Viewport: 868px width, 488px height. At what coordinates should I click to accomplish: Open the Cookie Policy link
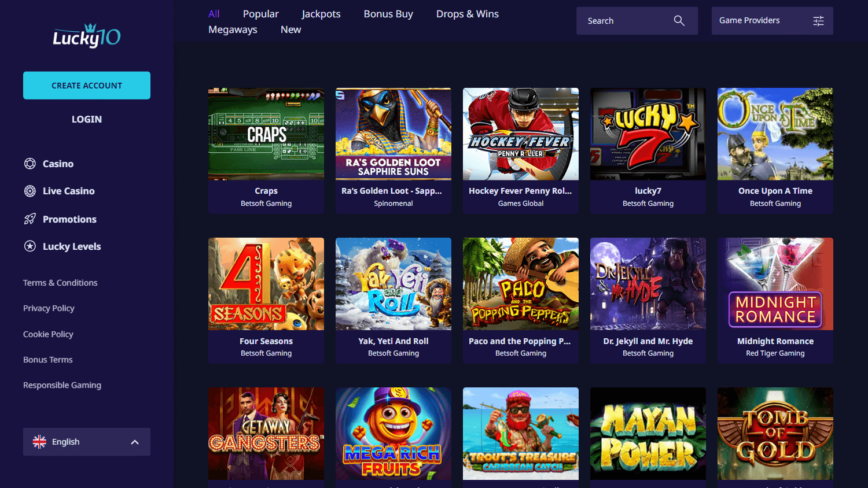48,334
